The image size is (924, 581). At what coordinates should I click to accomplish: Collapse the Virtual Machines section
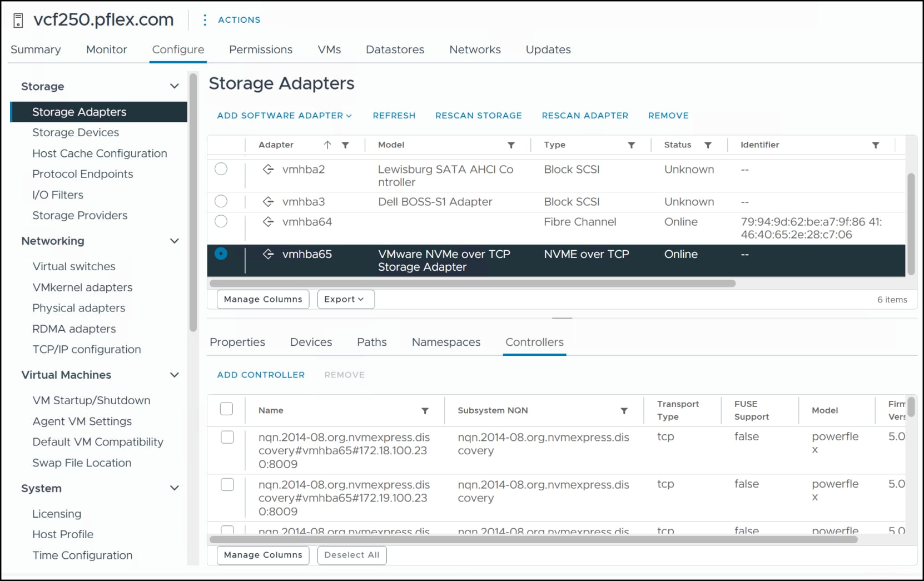coord(175,375)
